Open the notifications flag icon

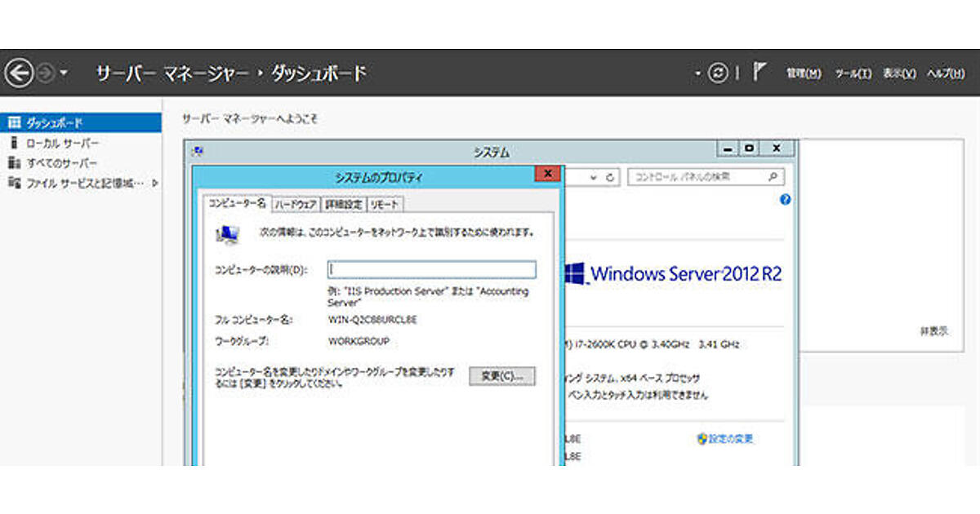click(x=759, y=73)
